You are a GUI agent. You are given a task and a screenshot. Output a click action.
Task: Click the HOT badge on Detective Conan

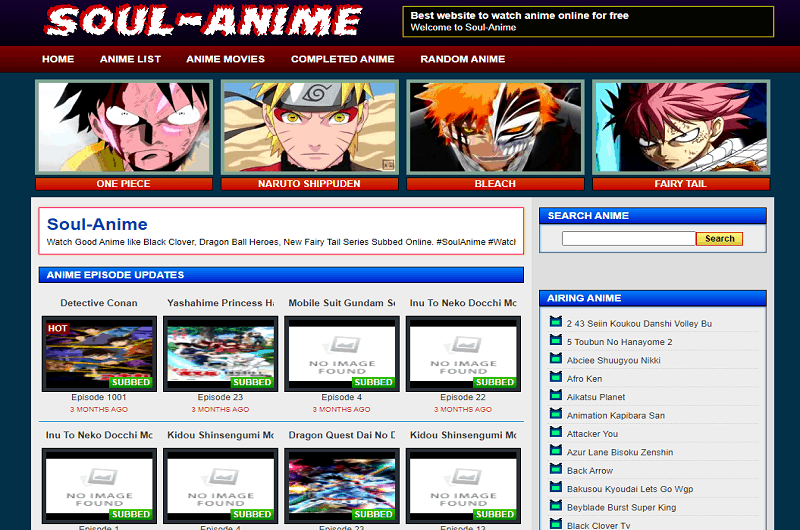click(x=58, y=328)
